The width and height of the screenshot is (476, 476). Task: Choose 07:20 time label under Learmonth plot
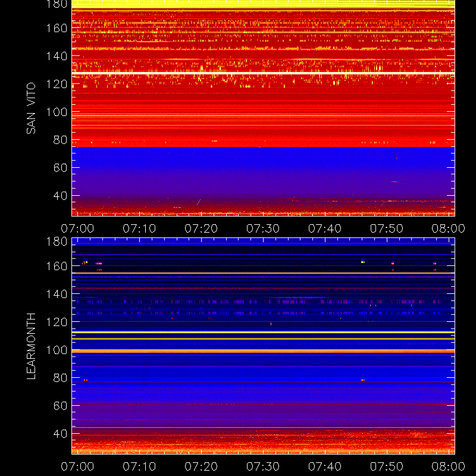(x=201, y=466)
